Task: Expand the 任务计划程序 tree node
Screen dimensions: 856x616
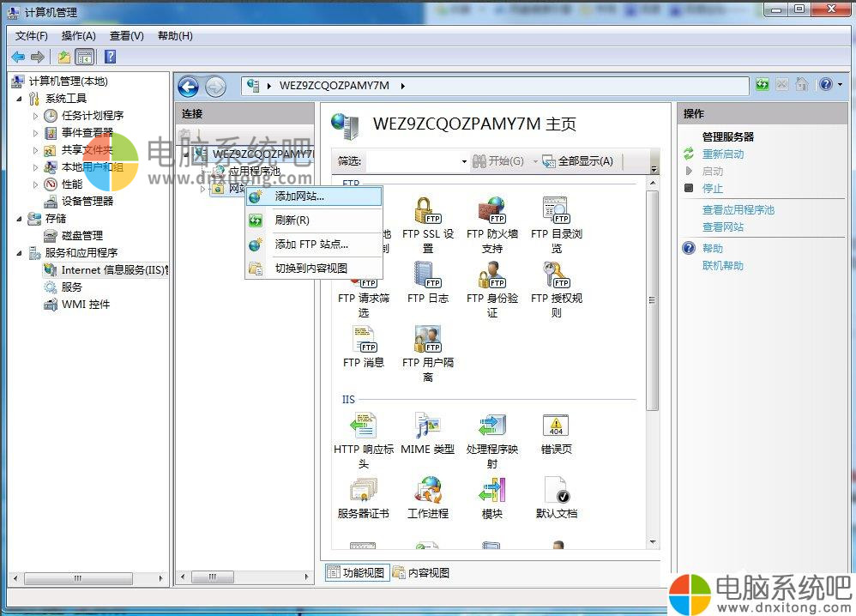Action: pyautogui.click(x=35, y=116)
